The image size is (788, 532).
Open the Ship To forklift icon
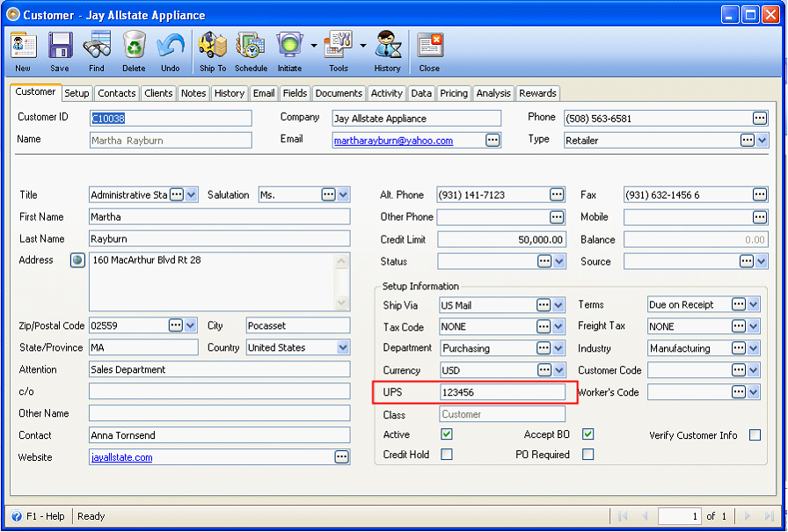[x=213, y=46]
